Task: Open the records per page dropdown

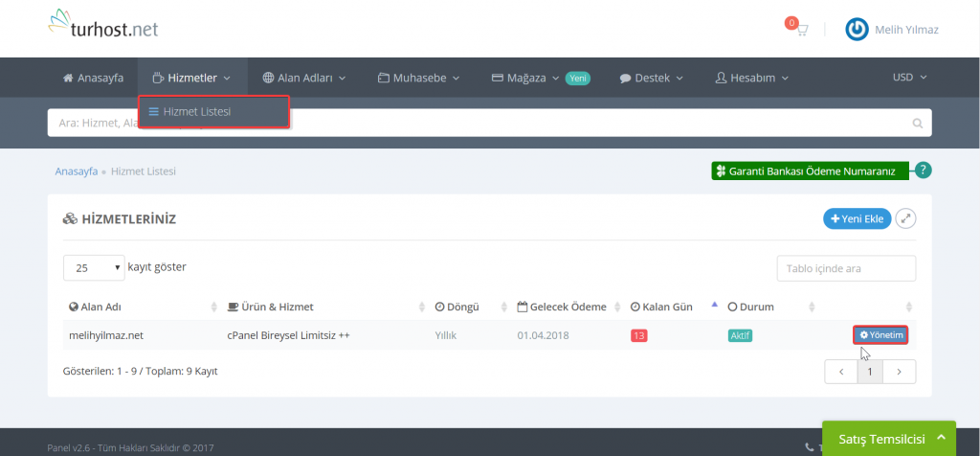Action: (94, 268)
